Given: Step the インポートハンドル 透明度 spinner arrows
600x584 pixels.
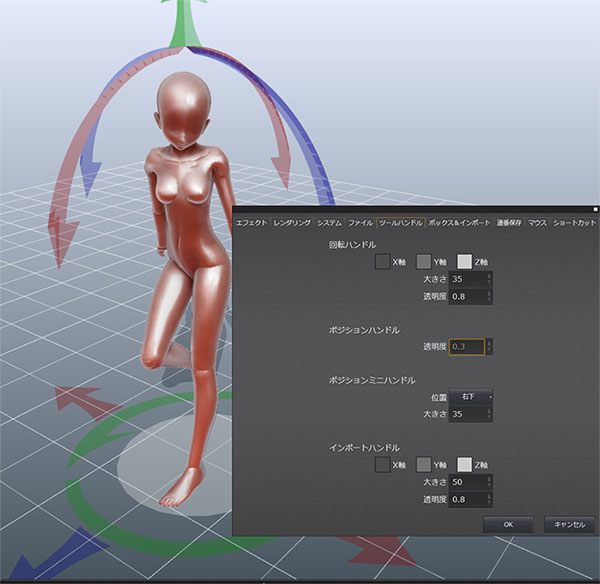Looking at the screenshot, I should point(489,499).
